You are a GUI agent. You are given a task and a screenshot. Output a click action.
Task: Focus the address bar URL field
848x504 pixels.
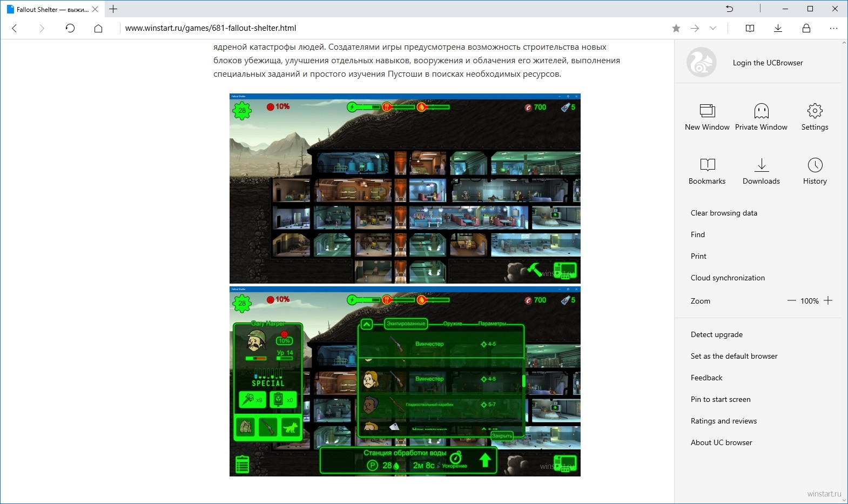[394, 28]
